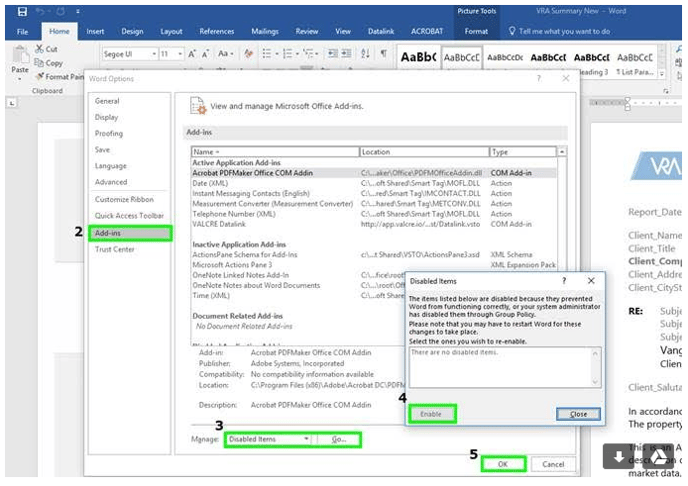Select Trust Center in options sidebar
Image resolution: width=688 pixels, height=486 pixels.
[x=113, y=249]
